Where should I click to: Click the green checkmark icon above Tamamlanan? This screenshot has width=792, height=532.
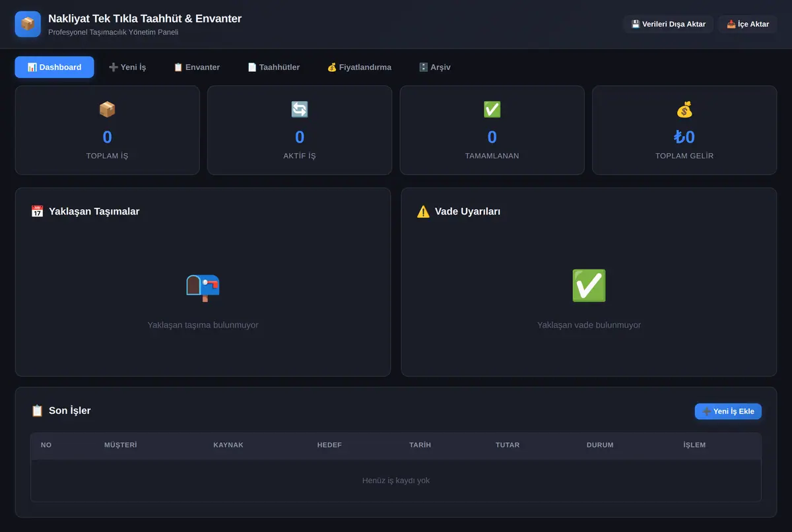point(492,110)
